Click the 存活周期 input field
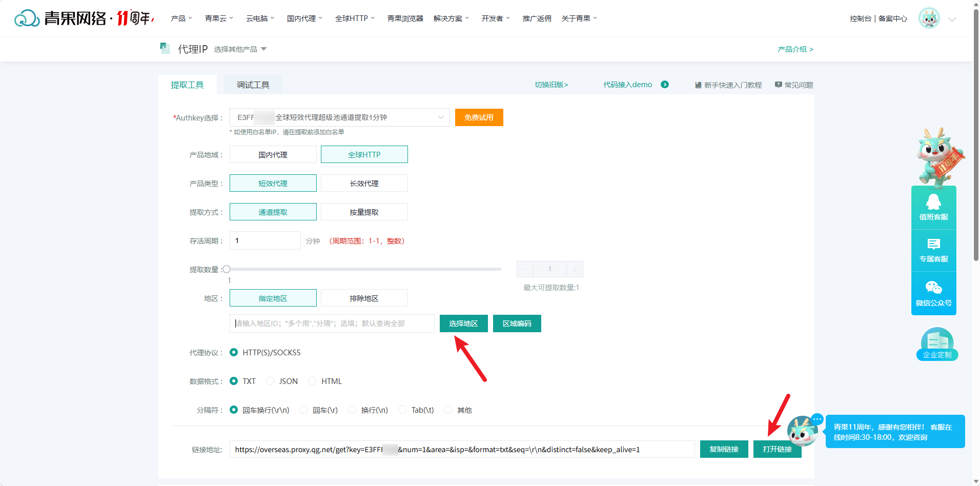980x486 pixels. tap(265, 240)
